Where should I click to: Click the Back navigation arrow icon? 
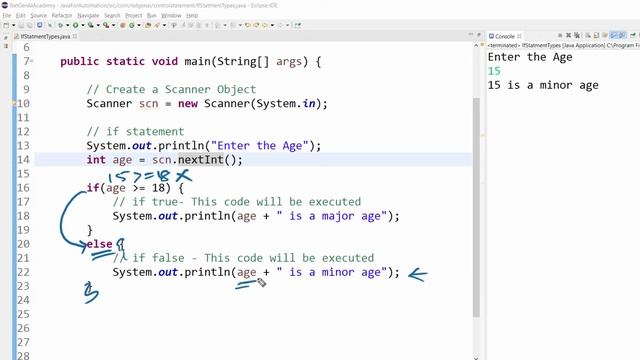265,25
